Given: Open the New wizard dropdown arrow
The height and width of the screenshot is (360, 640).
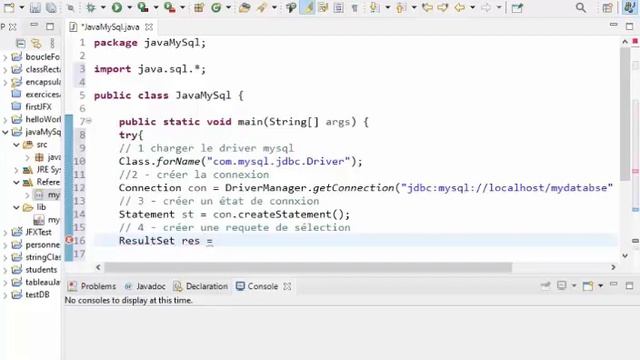Looking at the screenshot, I should [22, 8].
